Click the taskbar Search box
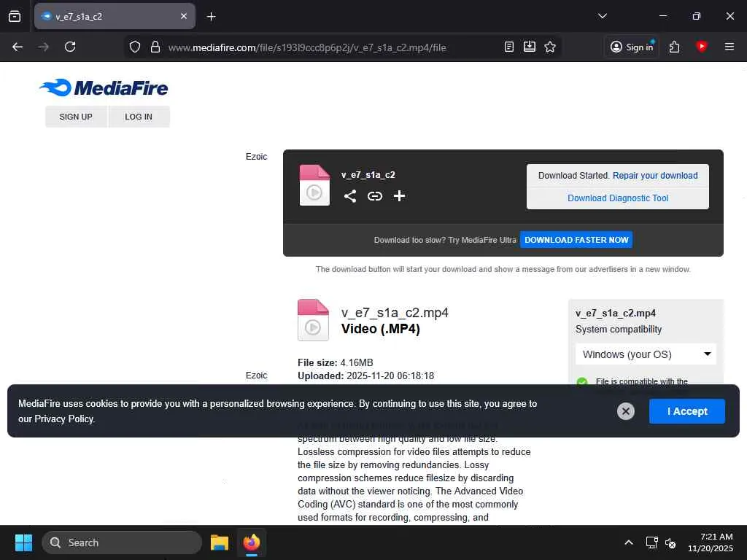Image resolution: width=747 pixels, height=560 pixels. (x=122, y=542)
